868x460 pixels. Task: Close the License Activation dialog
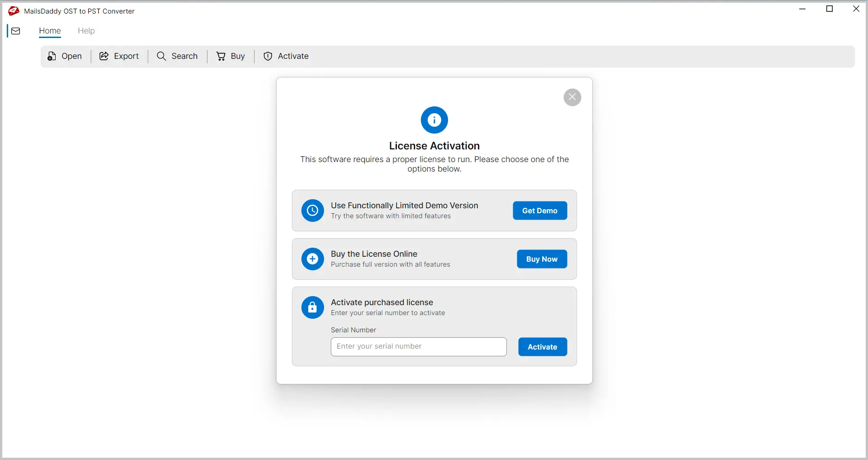click(x=572, y=97)
